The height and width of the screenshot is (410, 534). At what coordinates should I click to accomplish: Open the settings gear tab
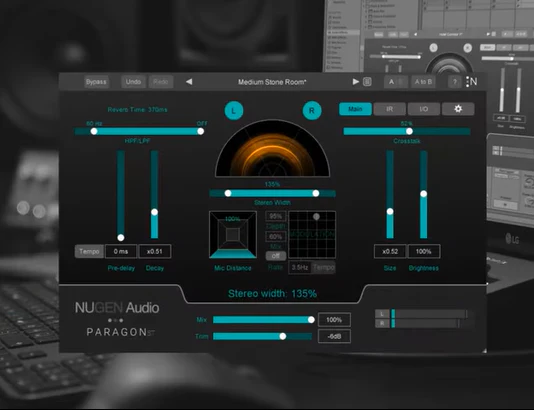click(x=458, y=109)
